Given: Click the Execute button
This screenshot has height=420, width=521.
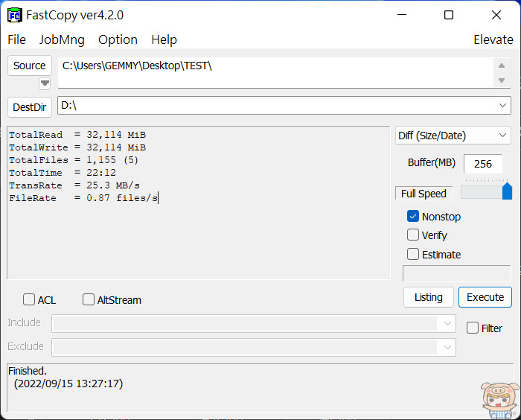Looking at the screenshot, I should click(485, 297).
